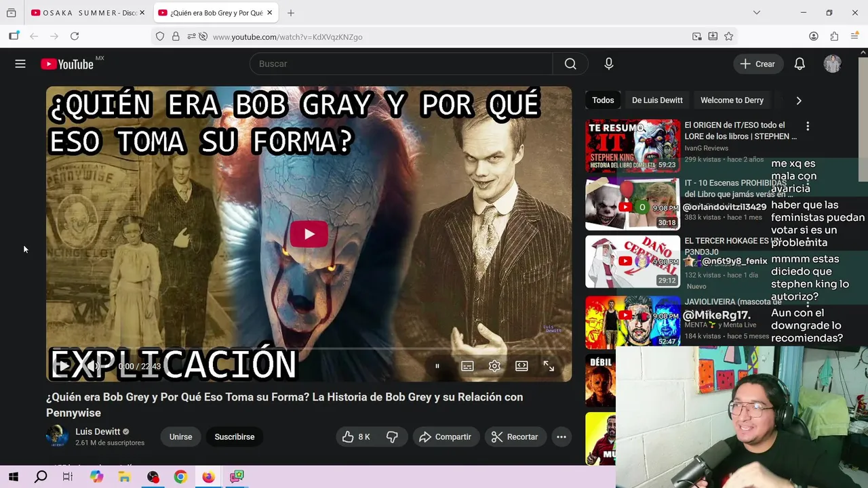Switch the player to theater mode
The width and height of the screenshot is (868, 488).
point(521,366)
